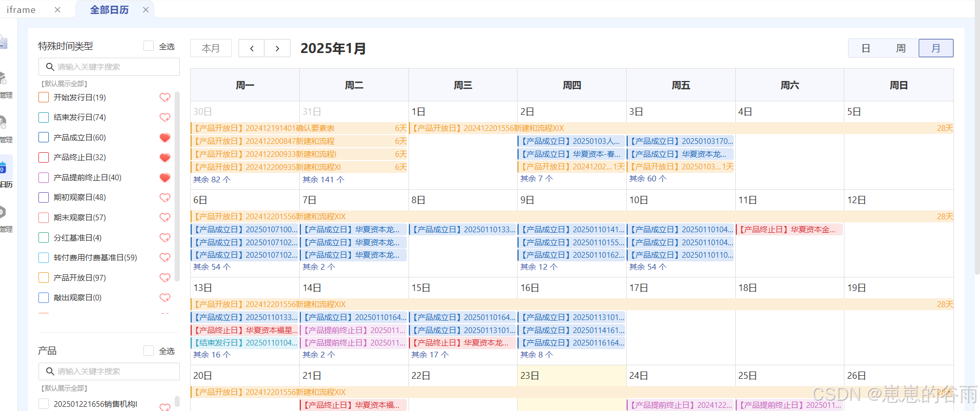Click heart icon next to 开始发行日(19)

[x=165, y=97]
